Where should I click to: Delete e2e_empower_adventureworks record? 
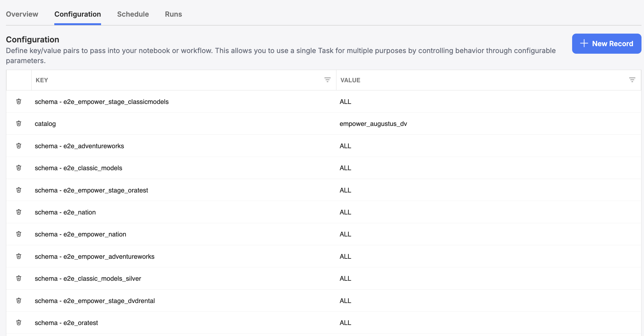click(19, 256)
